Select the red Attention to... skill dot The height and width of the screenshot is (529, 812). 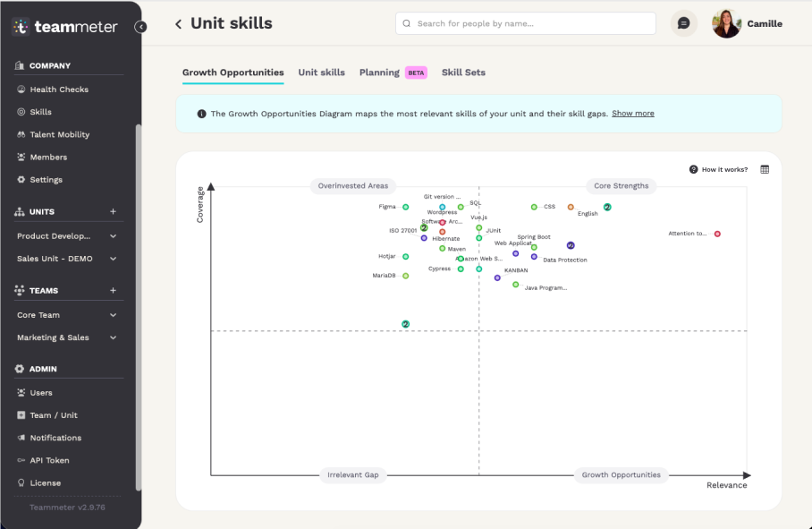point(717,234)
